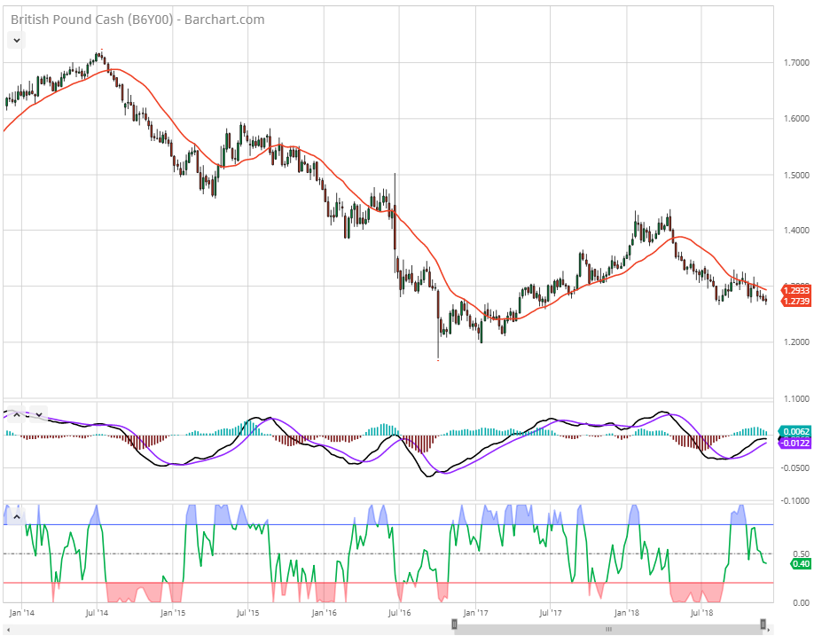Click the left arrow of the horizontal scrollbar
The width and height of the screenshot is (822, 644).
8,629
